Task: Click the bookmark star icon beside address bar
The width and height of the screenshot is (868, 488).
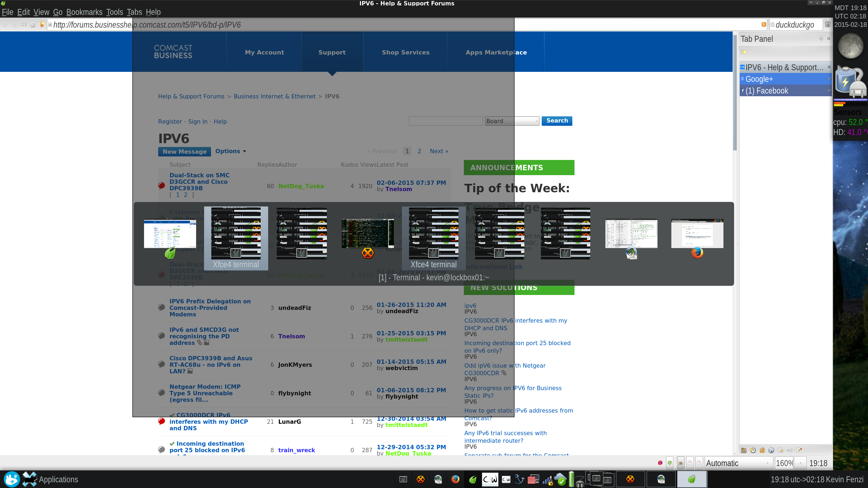Action: [42, 25]
